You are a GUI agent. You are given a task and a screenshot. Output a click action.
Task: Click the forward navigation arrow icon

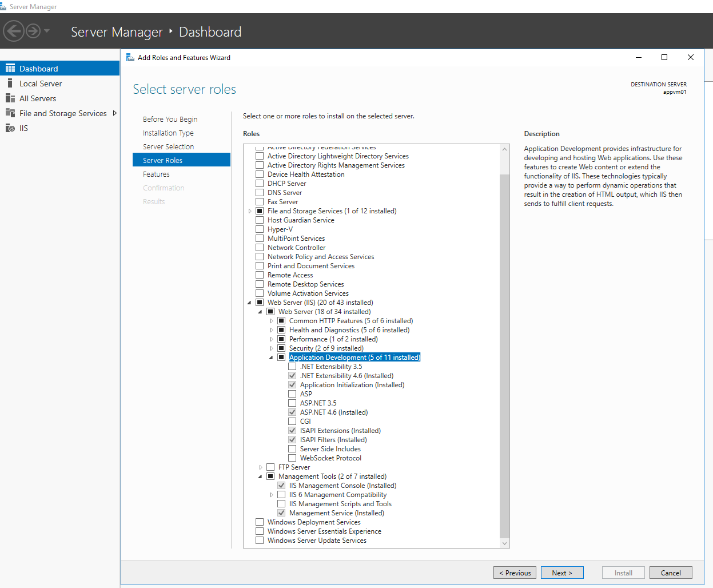33,31
